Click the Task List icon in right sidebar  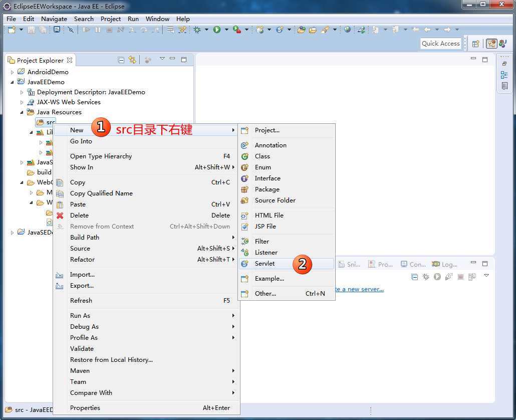click(504, 86)
